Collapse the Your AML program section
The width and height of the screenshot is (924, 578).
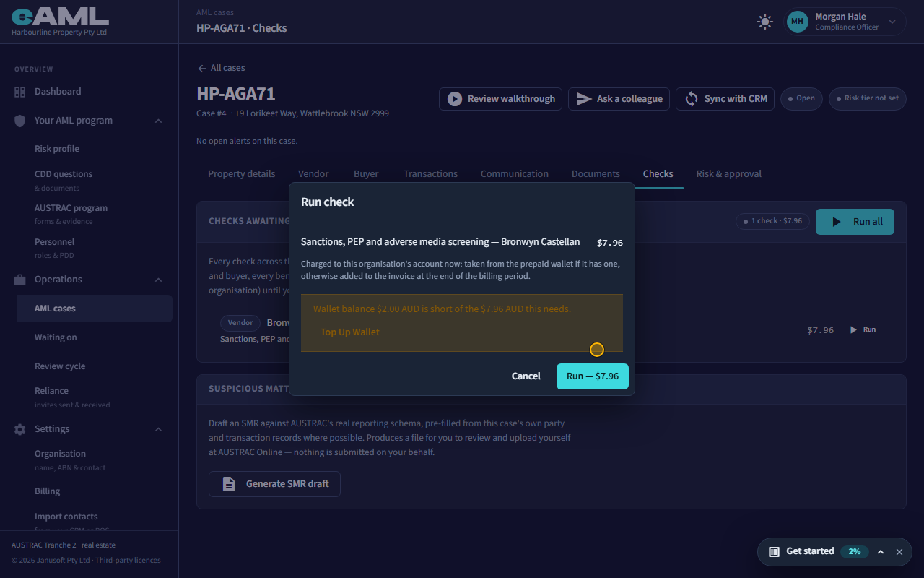pos(158,121)
